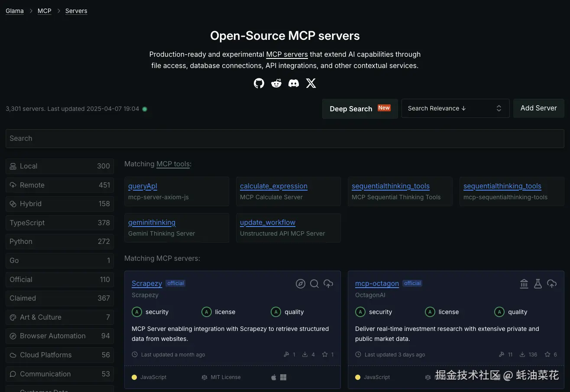Open the Search Relevance sort dropdown
This screenshot has height=392, width=570.
click(x=456, y=108)
